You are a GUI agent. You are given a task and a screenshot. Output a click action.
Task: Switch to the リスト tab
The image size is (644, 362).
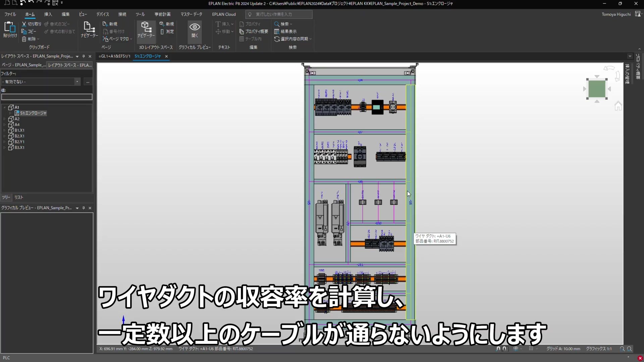(19, 197)
